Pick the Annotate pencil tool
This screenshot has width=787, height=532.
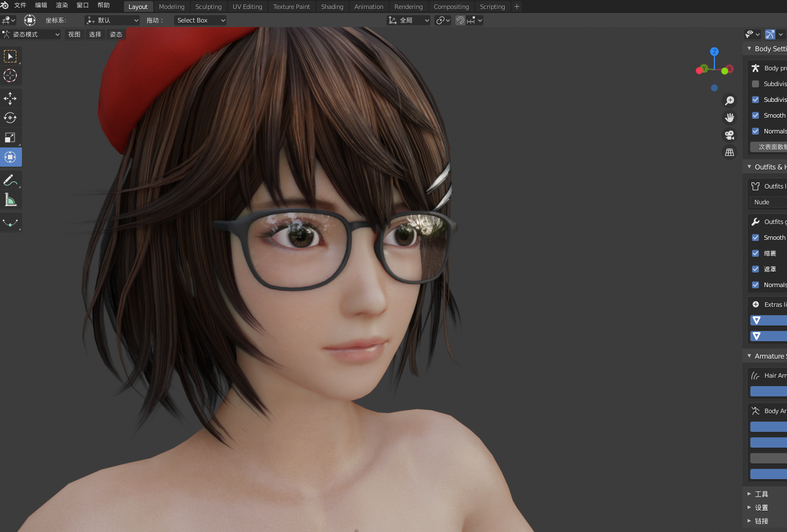[x=10, y=180]
